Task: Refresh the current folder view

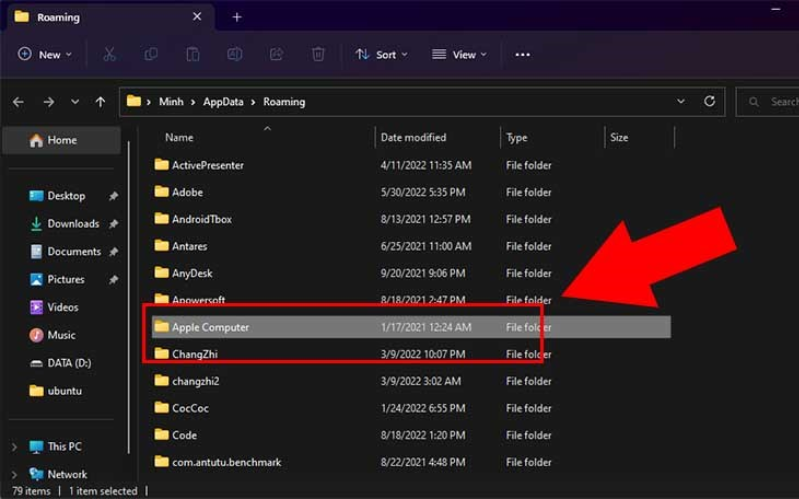Action: [709, 101]
